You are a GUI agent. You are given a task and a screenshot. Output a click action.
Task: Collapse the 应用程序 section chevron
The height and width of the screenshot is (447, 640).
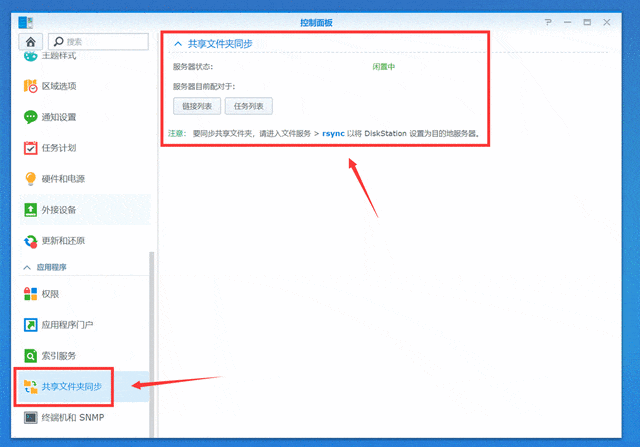[x=27, y=267]
